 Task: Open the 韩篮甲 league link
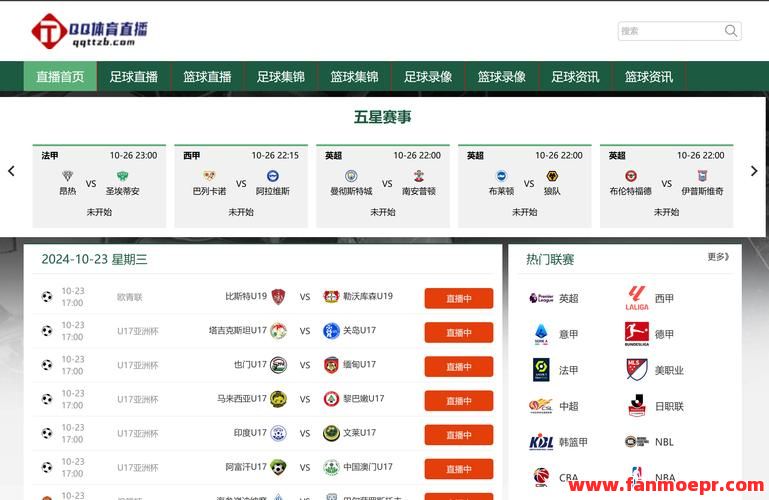coord(559,442)
